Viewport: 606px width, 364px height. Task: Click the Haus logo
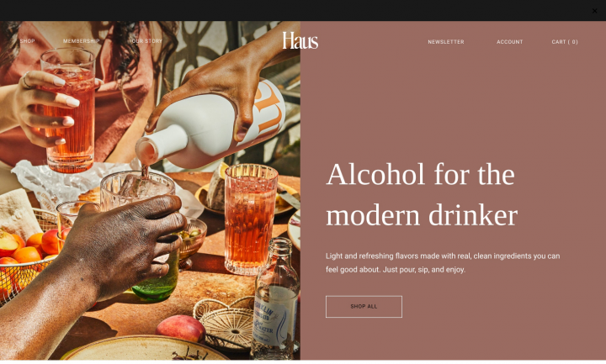pyautogui.click(x=300, y=40)
